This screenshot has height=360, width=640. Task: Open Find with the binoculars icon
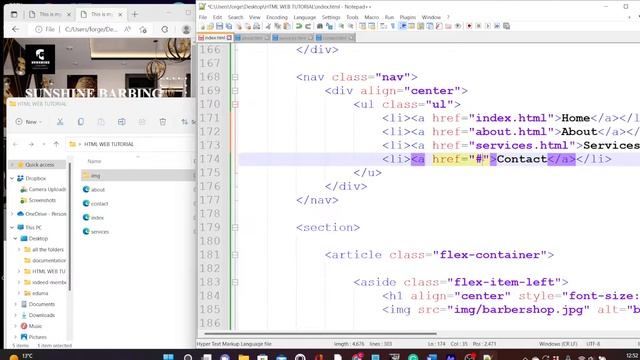tap(320, 26)
